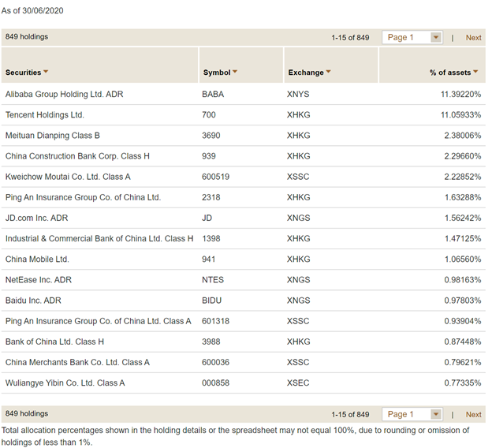Click 0.87448% asset value
The height and width of the screenshot is (448, 492).
(x=463, y=342)
